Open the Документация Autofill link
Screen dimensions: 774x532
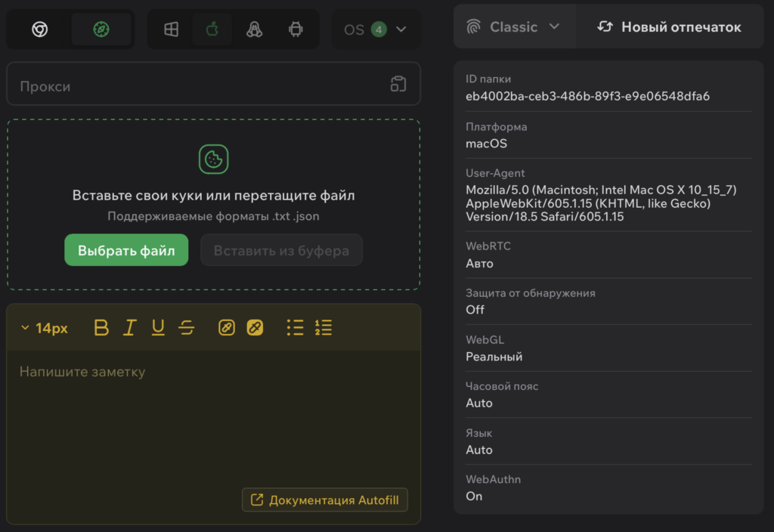[x=325, y=500]
